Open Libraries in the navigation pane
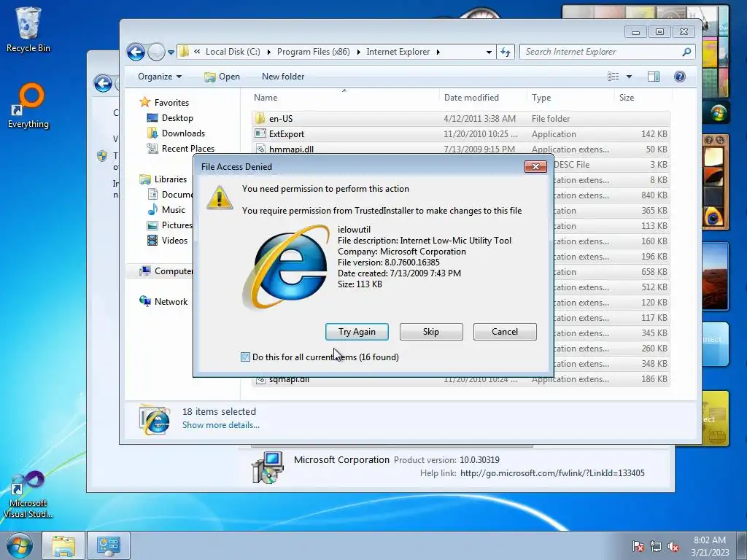747x560 pixels. click(170, 179)
